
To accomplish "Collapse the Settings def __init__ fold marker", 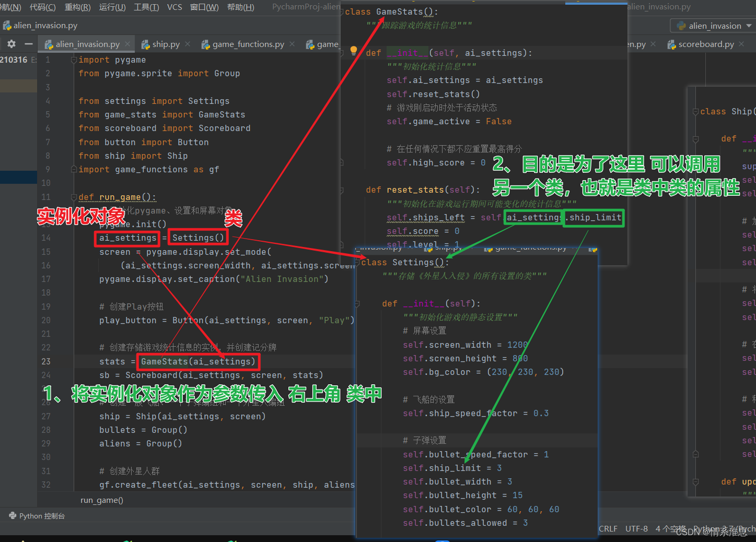I will coord(357,304).
